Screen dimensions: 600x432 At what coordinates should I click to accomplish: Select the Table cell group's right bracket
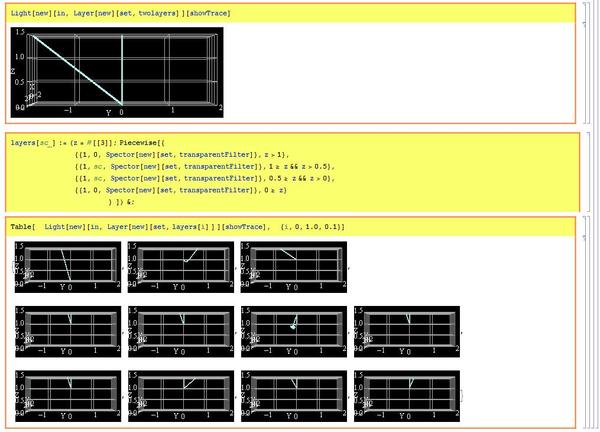coord(580,322)
